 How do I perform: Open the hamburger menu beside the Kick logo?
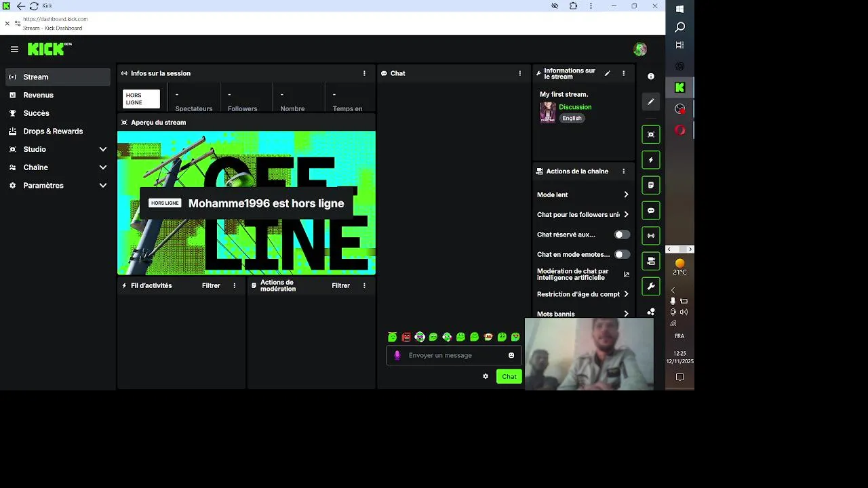(x=14, y=49)
